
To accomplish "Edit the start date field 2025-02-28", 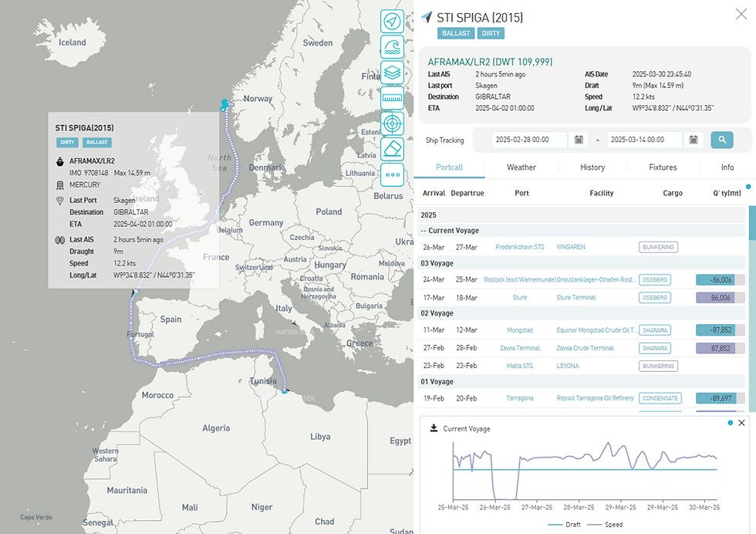I will [x=529, y=140].
